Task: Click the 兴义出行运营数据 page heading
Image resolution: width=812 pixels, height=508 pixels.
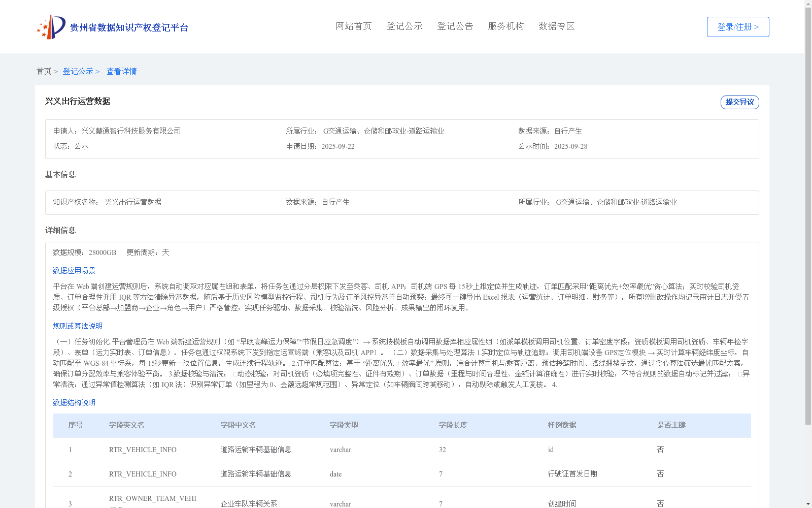Action: (78, 102)
